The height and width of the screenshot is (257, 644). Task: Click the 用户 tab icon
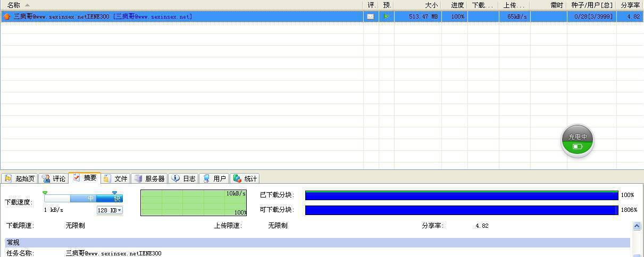point(206,178)
